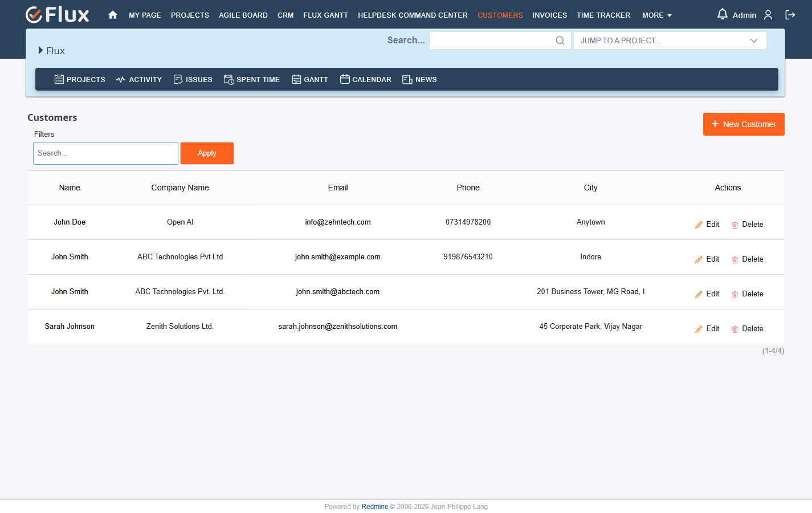Expand the MORE menu
The width and height of the screenshot is (812, 513).
point(657,15)
